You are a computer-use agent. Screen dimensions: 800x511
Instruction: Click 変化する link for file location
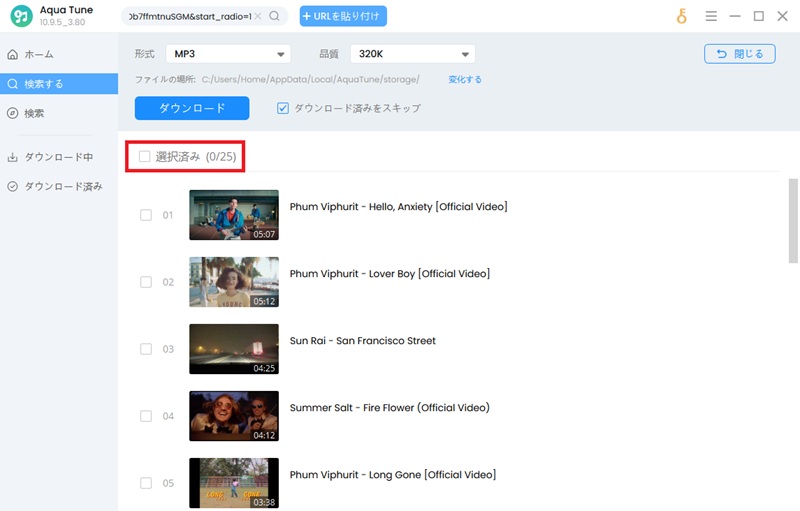pos(465,80)
